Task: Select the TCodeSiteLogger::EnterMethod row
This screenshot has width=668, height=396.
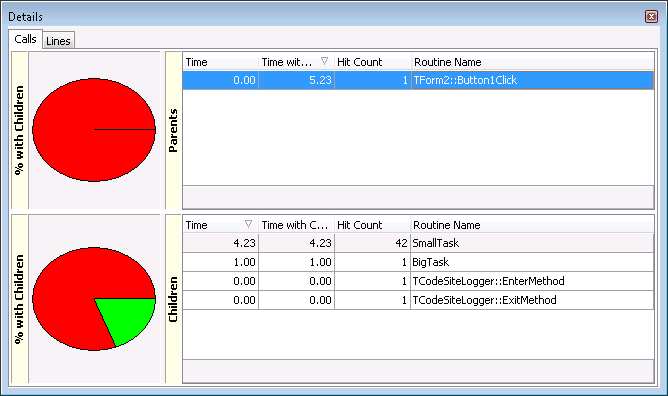Action: click(418, 281)
